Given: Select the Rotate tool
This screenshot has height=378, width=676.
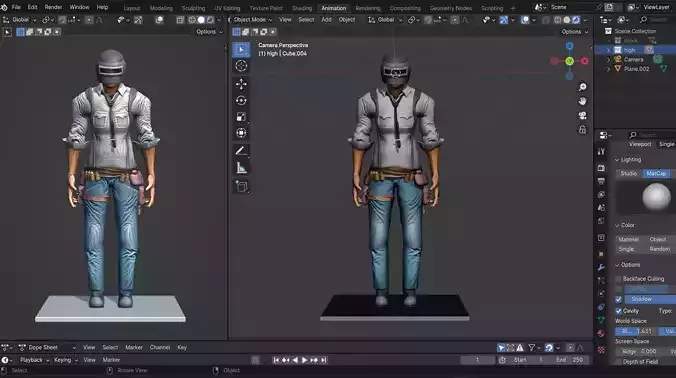Looking at the screenshot, I should 241,100.
